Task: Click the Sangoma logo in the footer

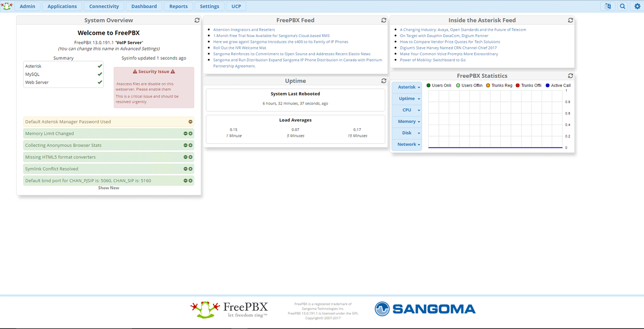Action: pyautogui.click(x=425, y=309)
